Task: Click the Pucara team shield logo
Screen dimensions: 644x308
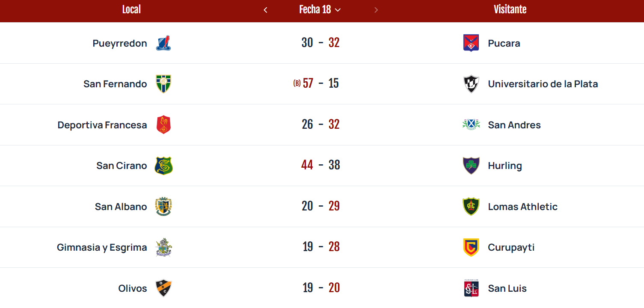Action: point(471,43)
